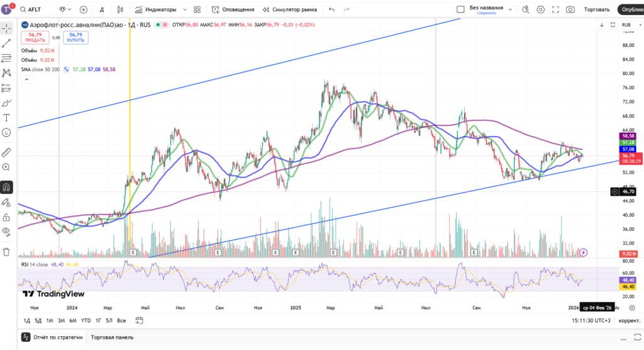Click the КУПИТЬ 56,79 buy button
Screen dimensions: 644x350
pos(75,37)
